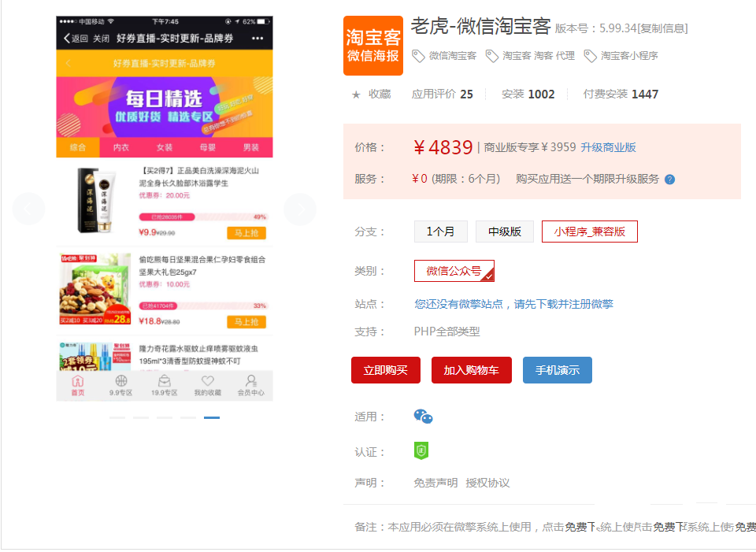This screenshot has height=552, width=756.
Task: Click the green certification shield icon
Action: [421, 450]
